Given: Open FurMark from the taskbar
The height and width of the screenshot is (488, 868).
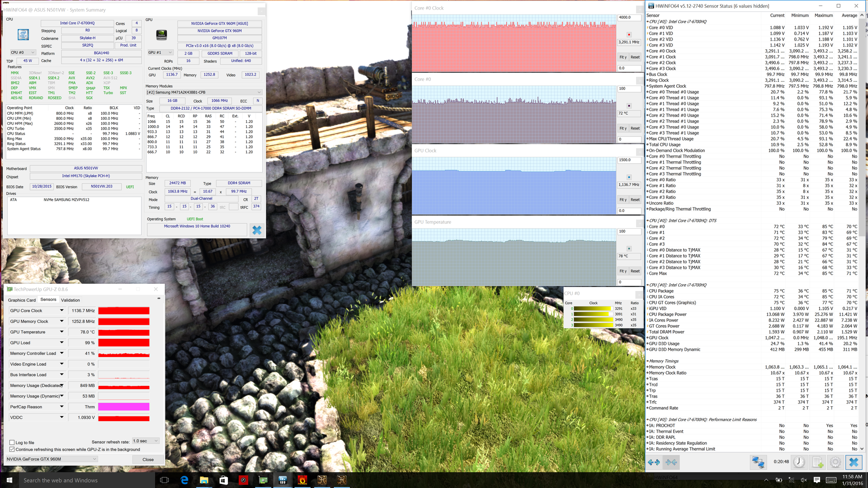Looking at the screenshot, I should (x=302, y=480).
